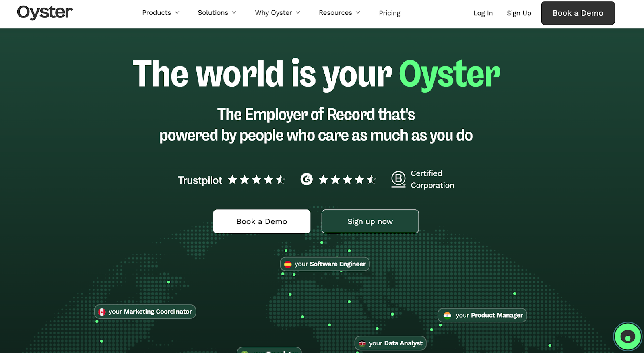Open the Why Oyster menu

click(x=278, y=13)
